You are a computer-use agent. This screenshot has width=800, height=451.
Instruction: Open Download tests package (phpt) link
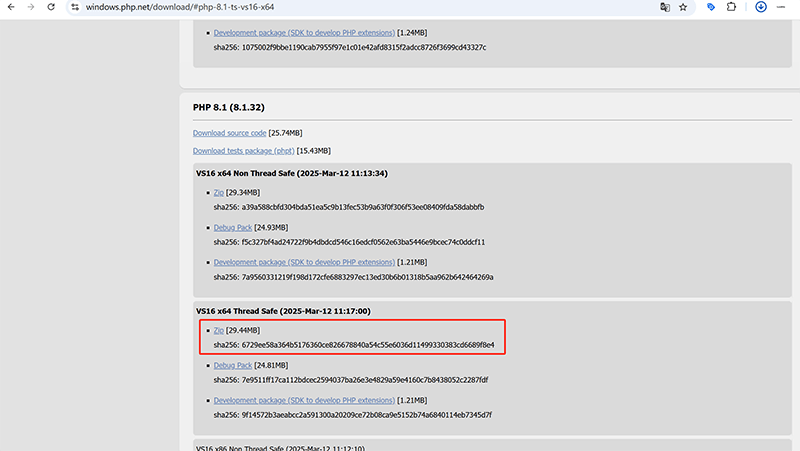click(x=243, y=151)
